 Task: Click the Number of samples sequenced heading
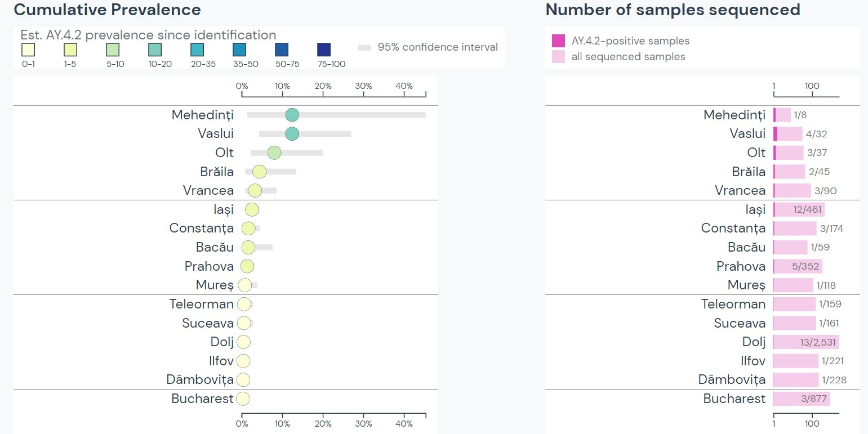pyautogui.click(x=673, y=10)
